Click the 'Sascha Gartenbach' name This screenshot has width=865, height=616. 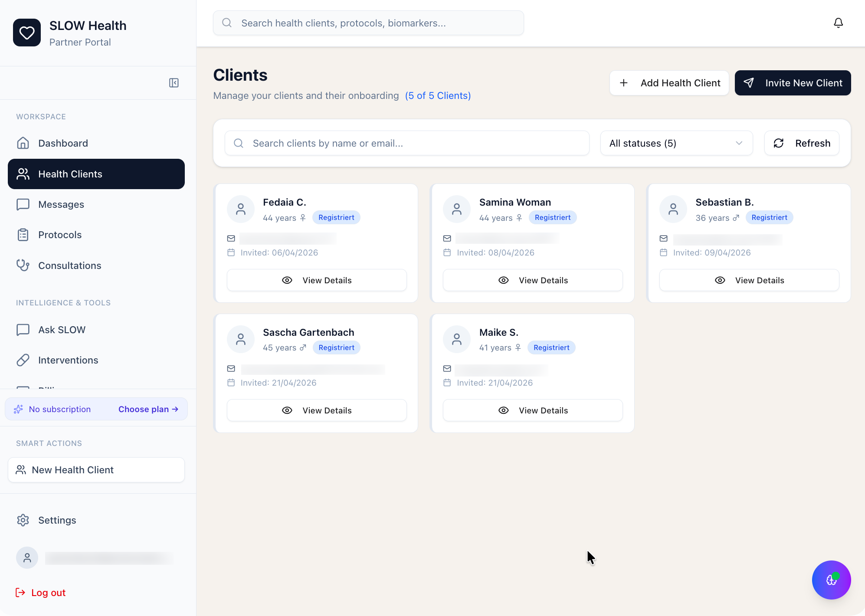pos(308,332)
